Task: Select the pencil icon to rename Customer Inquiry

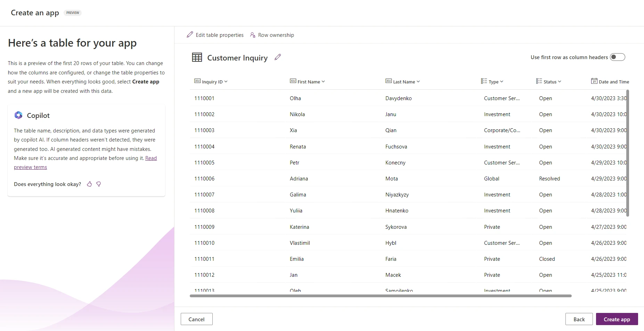Action: tap(277, 57)
